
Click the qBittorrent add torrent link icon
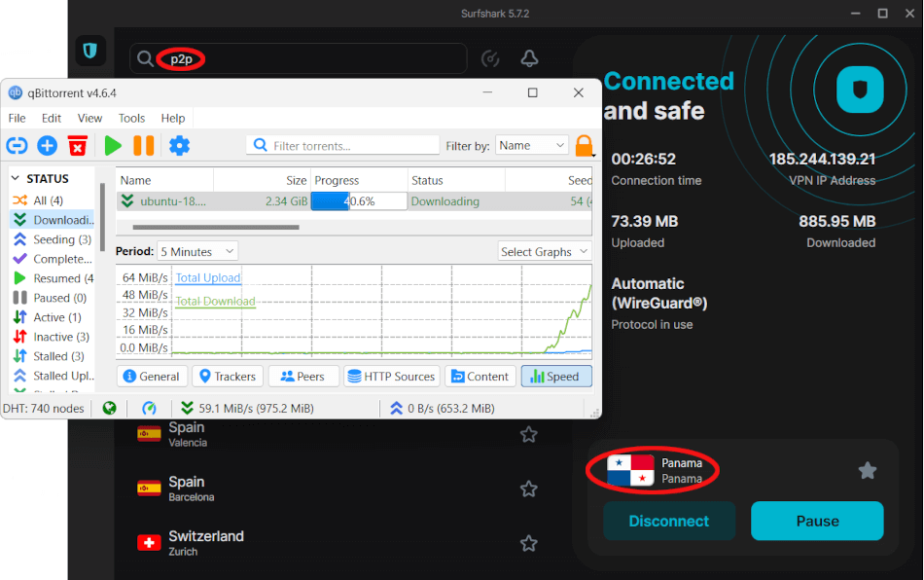point(18,145)
